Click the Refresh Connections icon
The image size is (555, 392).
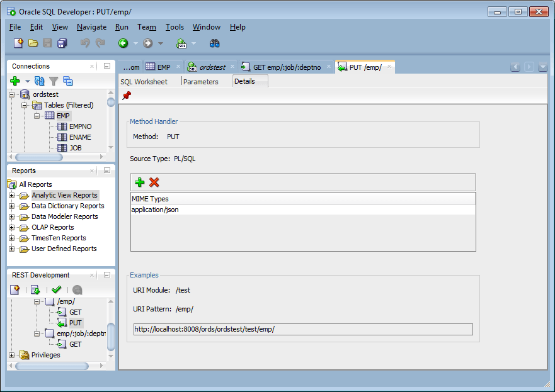tap(39, 81)
